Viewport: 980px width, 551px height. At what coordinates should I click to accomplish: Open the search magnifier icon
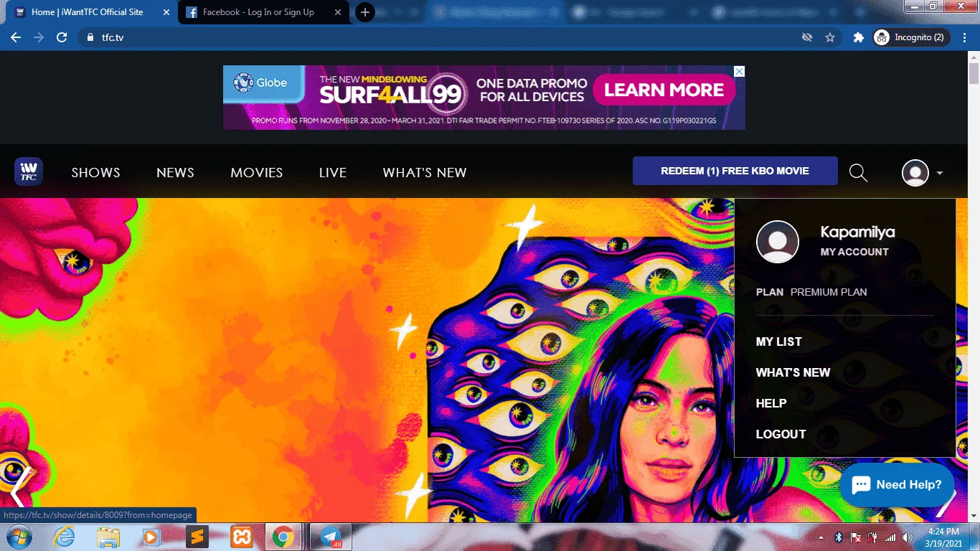point(858,172)
